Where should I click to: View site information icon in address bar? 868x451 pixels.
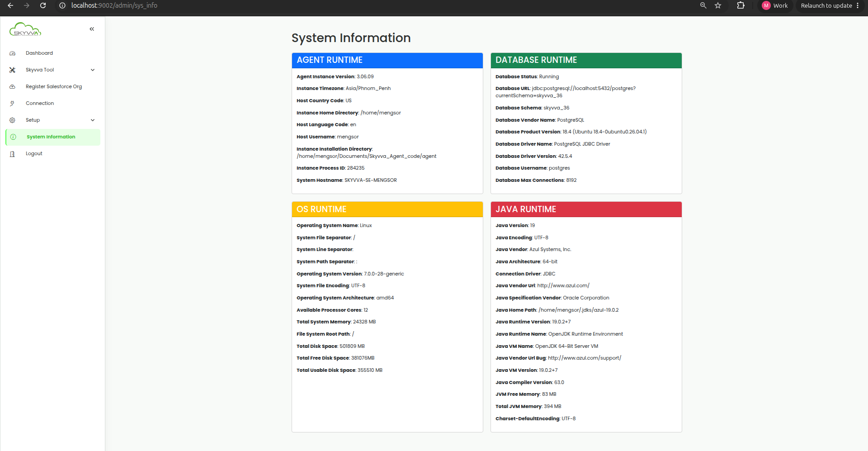[62, 5]
